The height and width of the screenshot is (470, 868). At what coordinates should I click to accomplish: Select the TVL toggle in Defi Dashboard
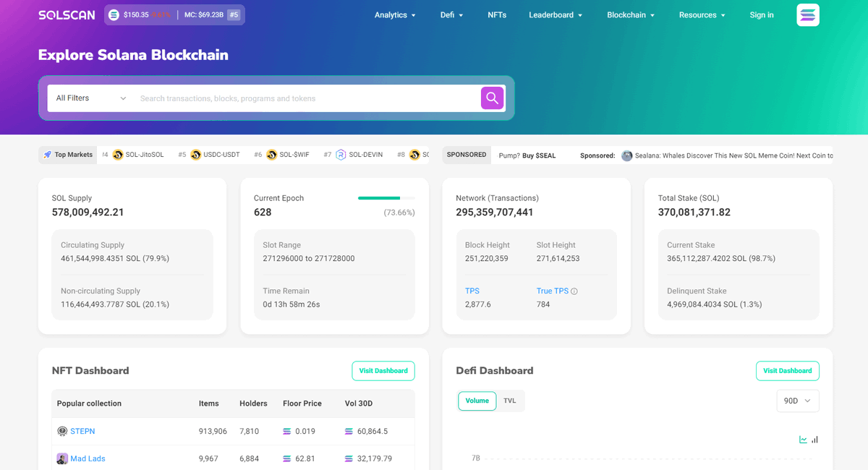510,401
